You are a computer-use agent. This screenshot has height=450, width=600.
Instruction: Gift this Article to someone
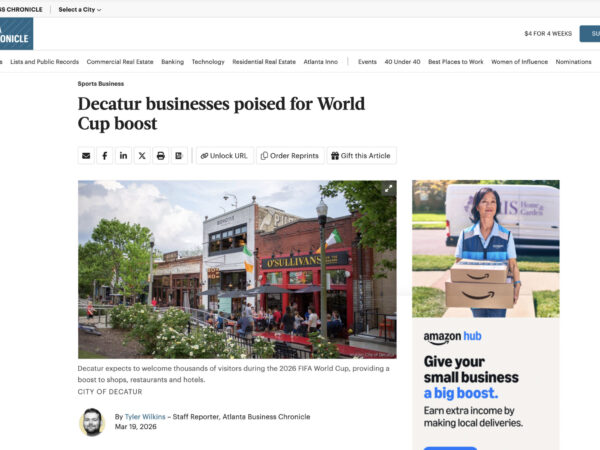[361, 156]
